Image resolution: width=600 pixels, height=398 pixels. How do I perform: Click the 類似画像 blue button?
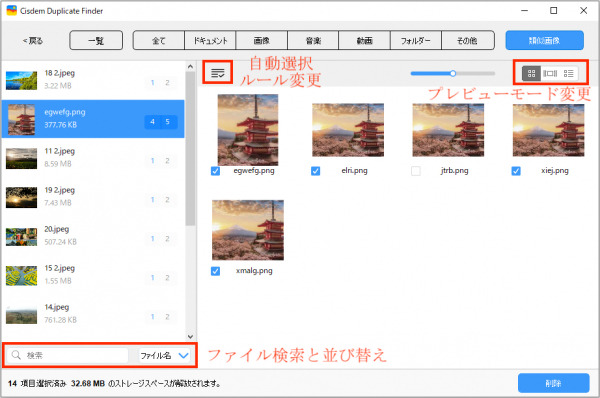[545, 40]
